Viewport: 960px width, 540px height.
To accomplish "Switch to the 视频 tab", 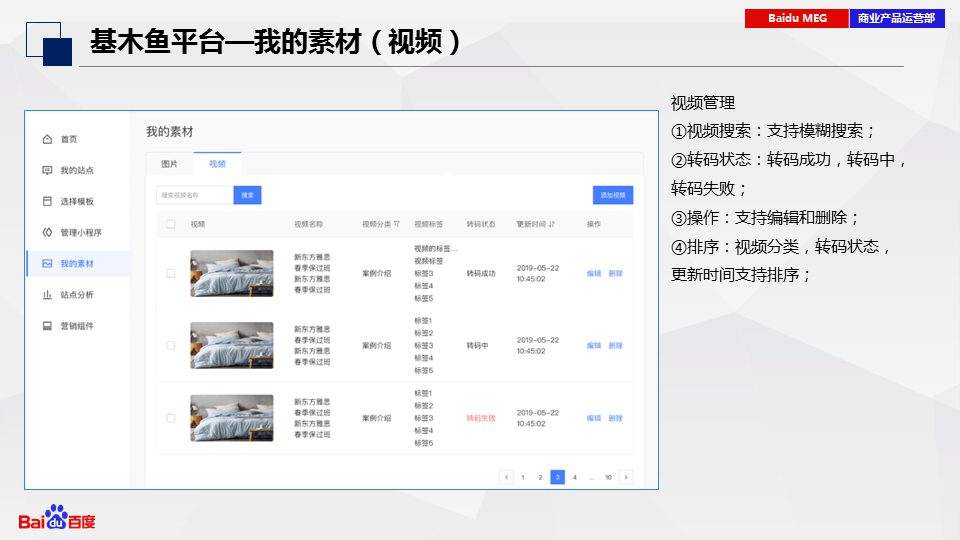I will pyautogui.click(x=217, y=164).
